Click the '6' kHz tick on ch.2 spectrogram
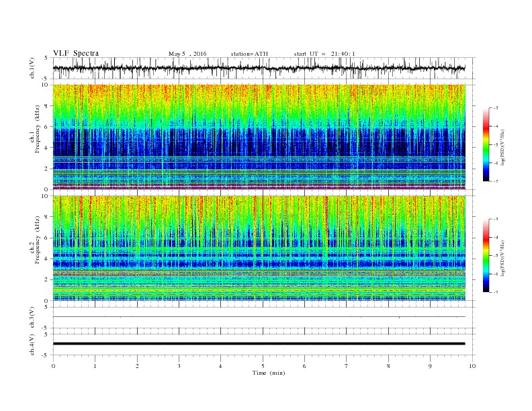The image size is (532, 411). 46,238
